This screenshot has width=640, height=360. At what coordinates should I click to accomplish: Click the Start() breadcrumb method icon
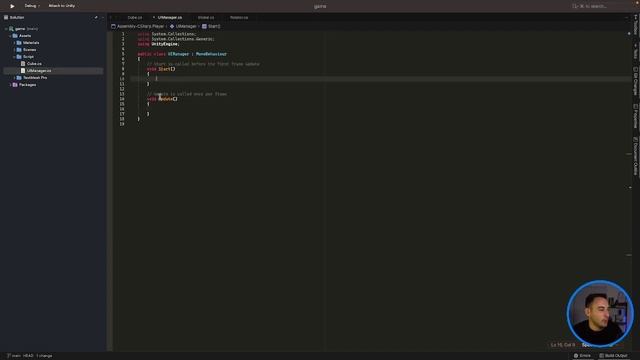pos(204,27)
